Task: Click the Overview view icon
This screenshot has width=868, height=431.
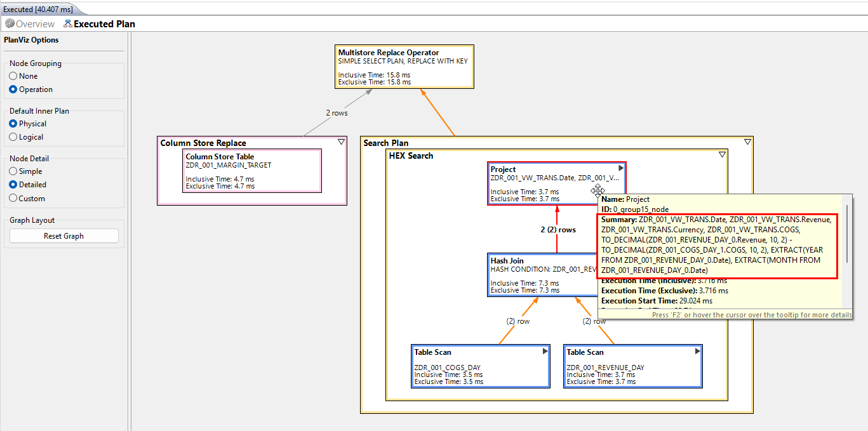Action: click(x=9, y=23)
